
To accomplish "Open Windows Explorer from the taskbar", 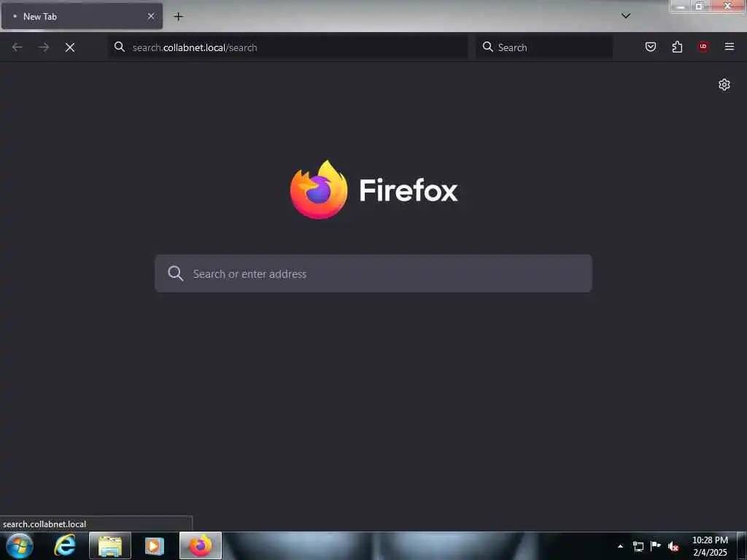I will (110, 545).
